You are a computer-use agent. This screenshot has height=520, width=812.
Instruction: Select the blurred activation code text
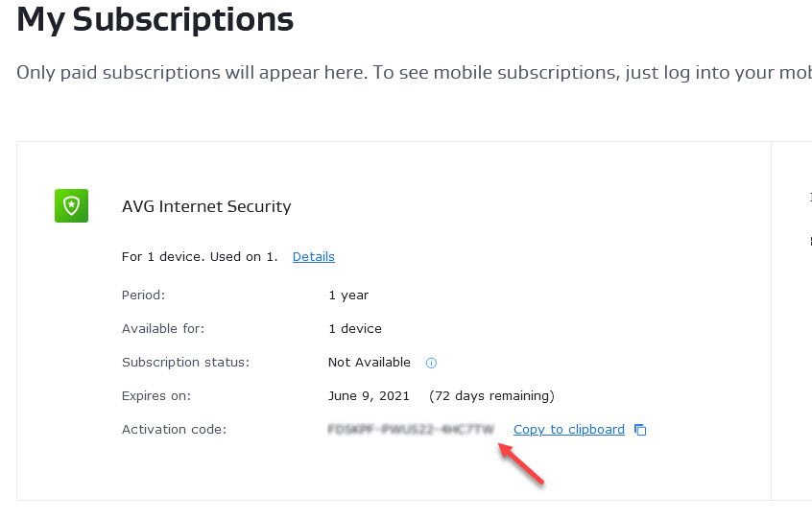[x=411, y=430]
